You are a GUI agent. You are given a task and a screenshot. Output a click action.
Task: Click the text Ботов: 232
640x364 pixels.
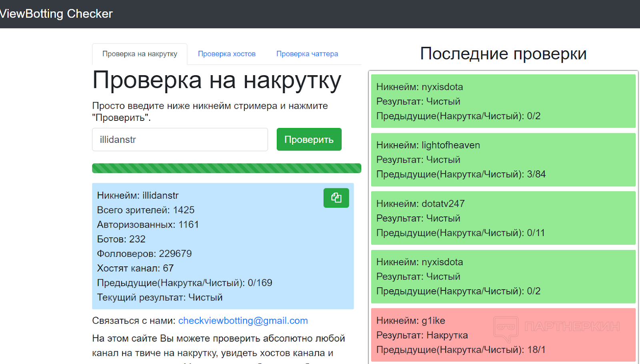[x=121, y=239]
